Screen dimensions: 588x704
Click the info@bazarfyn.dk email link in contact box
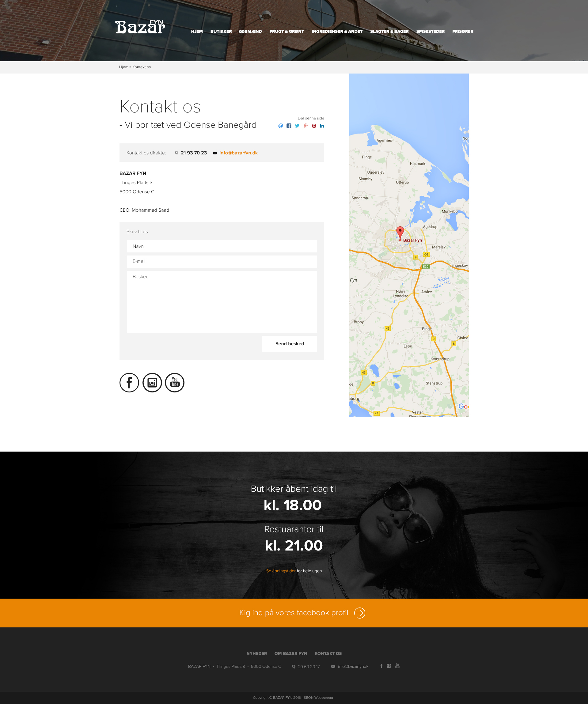238,153
